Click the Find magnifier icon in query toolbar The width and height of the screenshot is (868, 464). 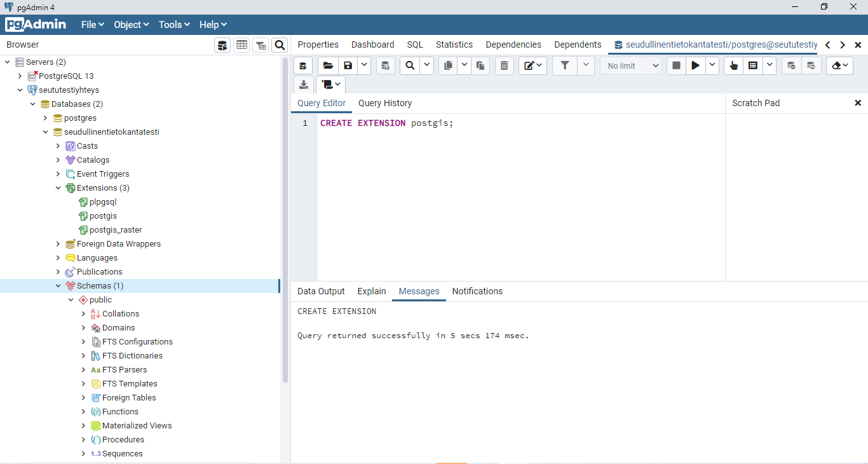[410, 65]
